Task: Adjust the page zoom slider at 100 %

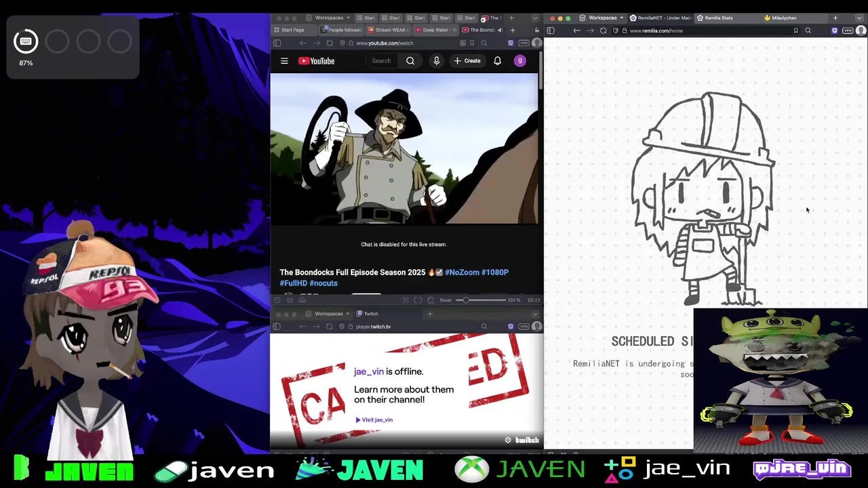Action: (481, 300)
